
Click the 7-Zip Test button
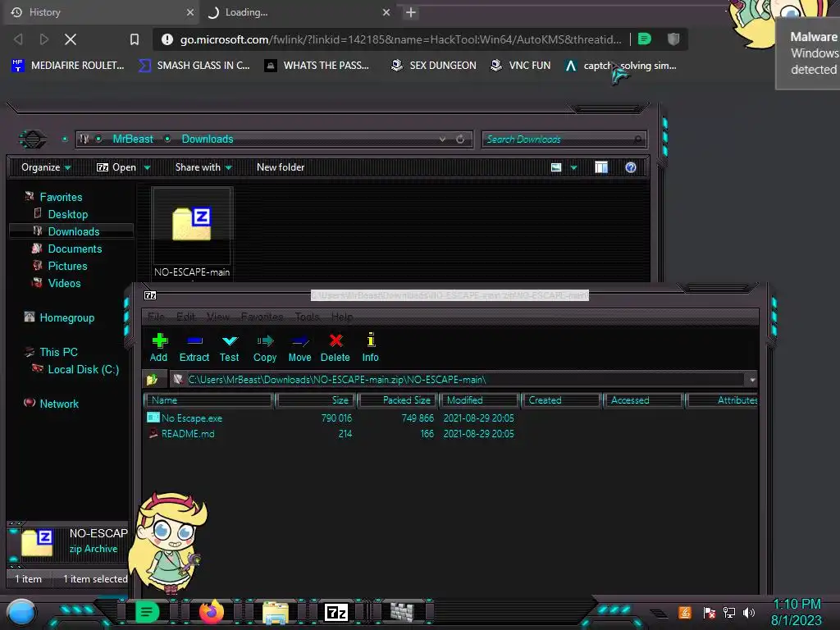coord(230,348)
